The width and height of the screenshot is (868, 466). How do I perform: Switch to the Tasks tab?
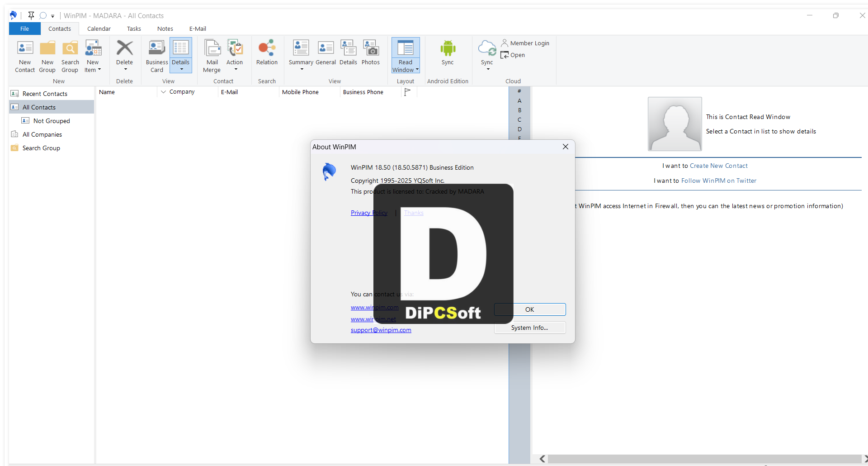pyautogui.click(x=134, y=29)
